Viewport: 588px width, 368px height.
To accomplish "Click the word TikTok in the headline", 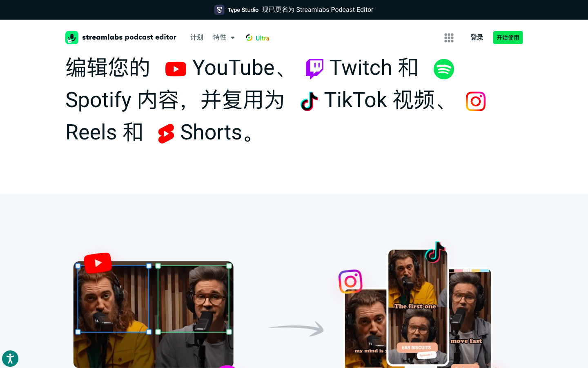I will pos(356,100).
